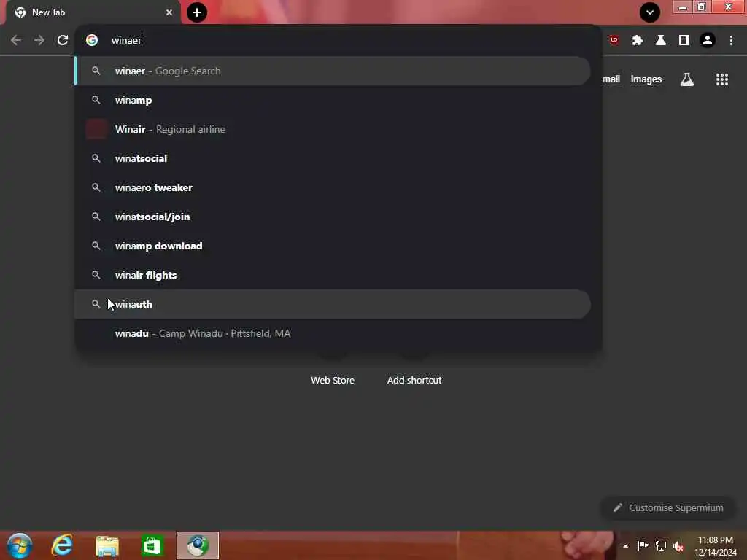The image size is (747, 560).
Task: Click the browser forward arrow
Action: pyautogui.click(x=39, y=41)
